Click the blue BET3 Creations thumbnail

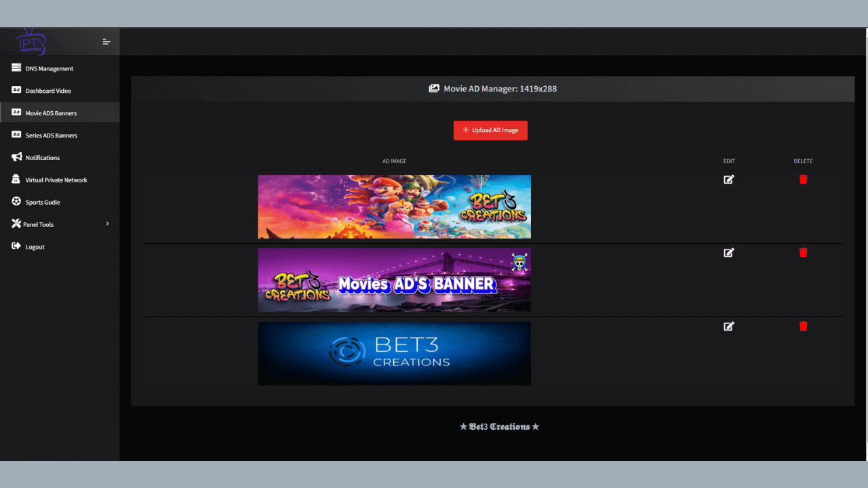(x=394, y=354)
